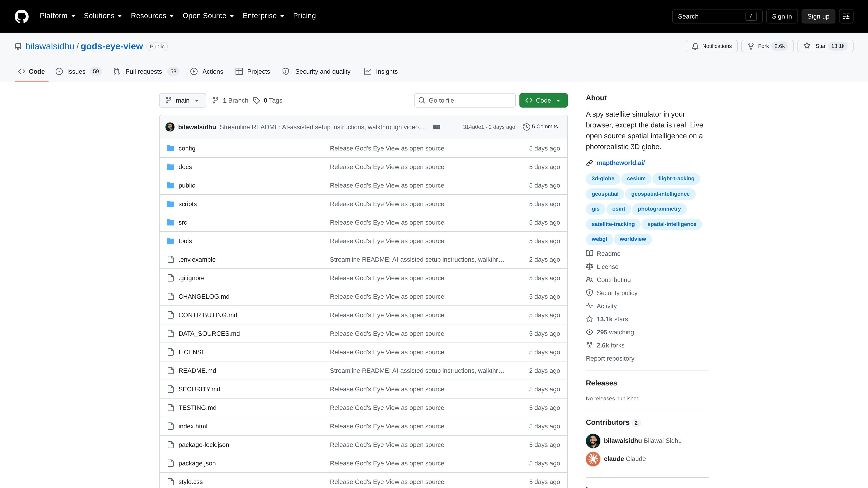Click the .env.example file icon
The height and width of the screenshot is (488, 868).
pyautogui.click(x=170, y=259)
